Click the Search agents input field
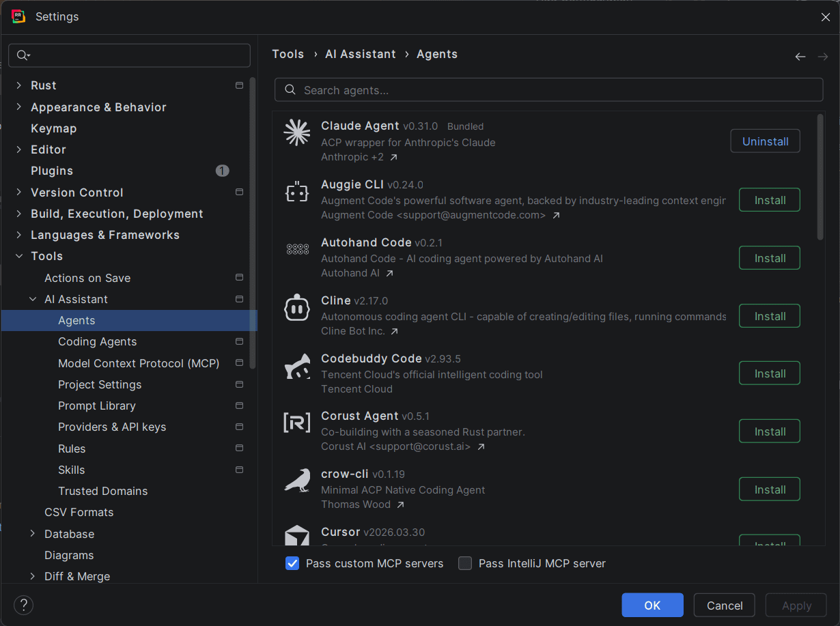The image size is (840, 626). pos(548,90)
